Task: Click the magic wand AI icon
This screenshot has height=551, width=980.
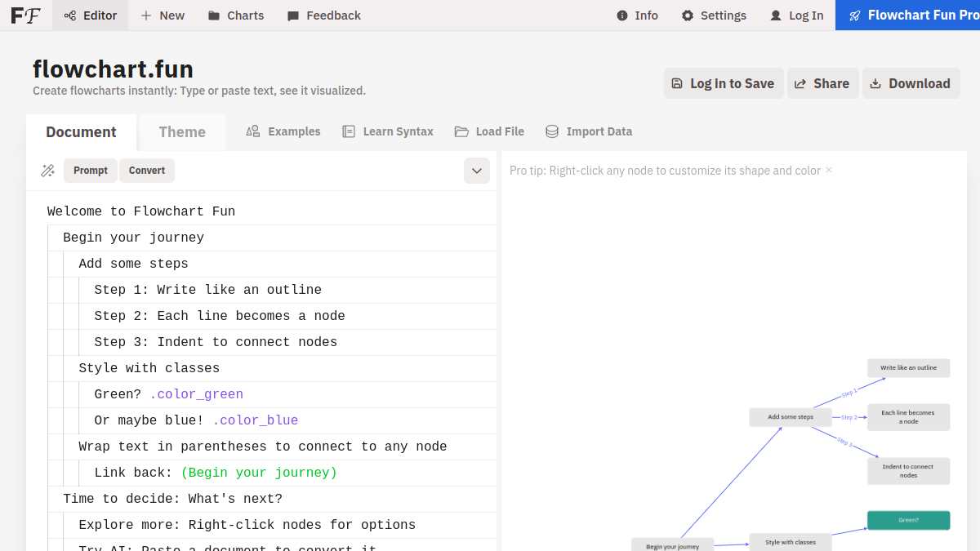Action: pyautogui.click(x=47, y=171)
